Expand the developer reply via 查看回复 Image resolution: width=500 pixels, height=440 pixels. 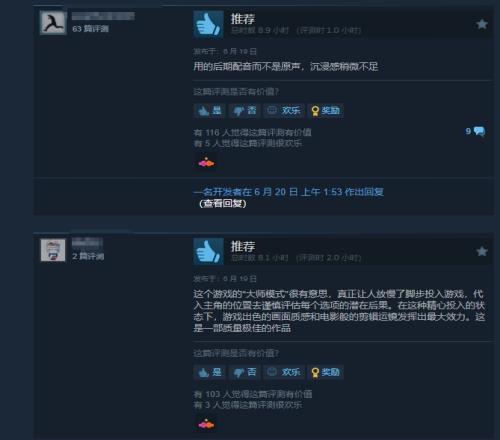pos(223,203)
